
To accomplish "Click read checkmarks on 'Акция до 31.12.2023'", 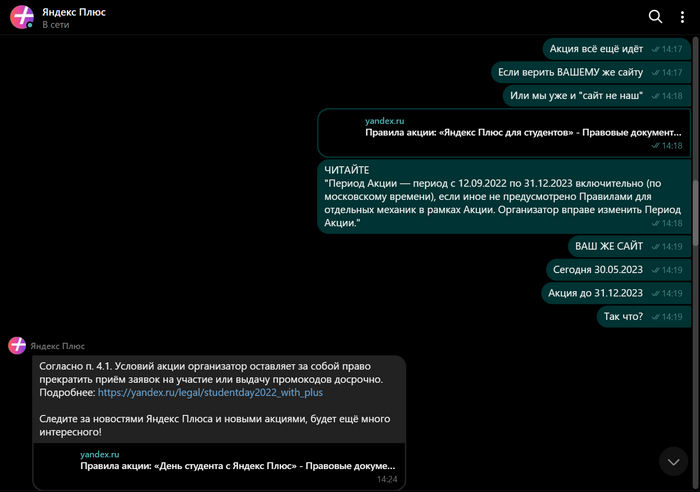I will 655,293.
